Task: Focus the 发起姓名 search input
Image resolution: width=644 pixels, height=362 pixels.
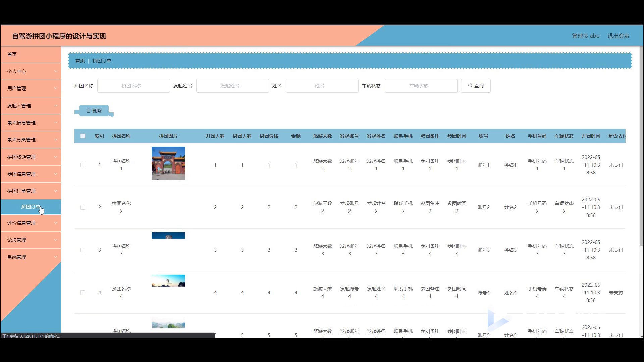Action: [x=232, y=86]
